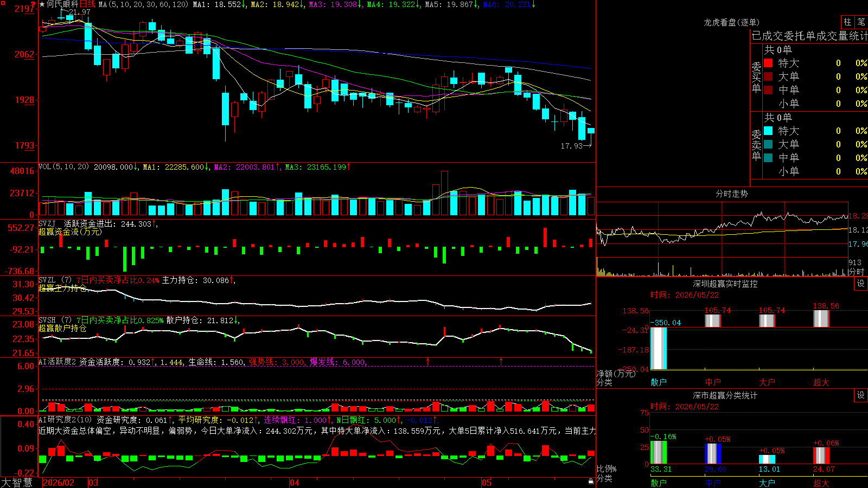Click the 委买单 section label
Screen dimensions: 868x488
coord(756,78)
